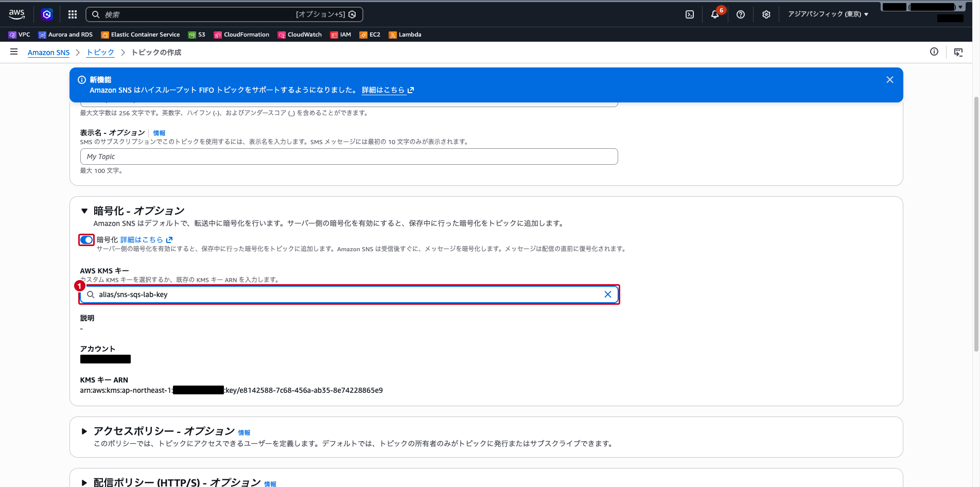The width and height of the screenshot is (980, 487).
Task: Dismiss the new feature FIFO banner
Action: (x=890, y=80)
